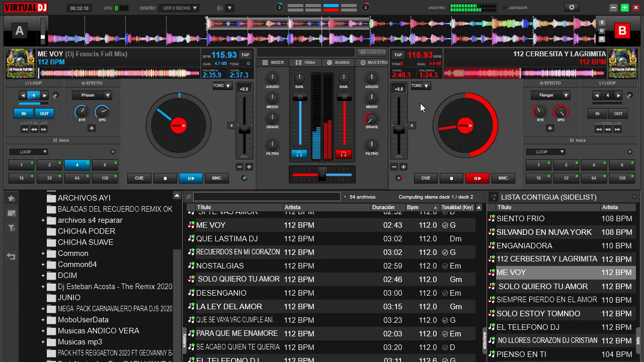This screenshot has width=644, height=362.
Task: Toggle loop OUT button on deck A
Action: [44, 114]
